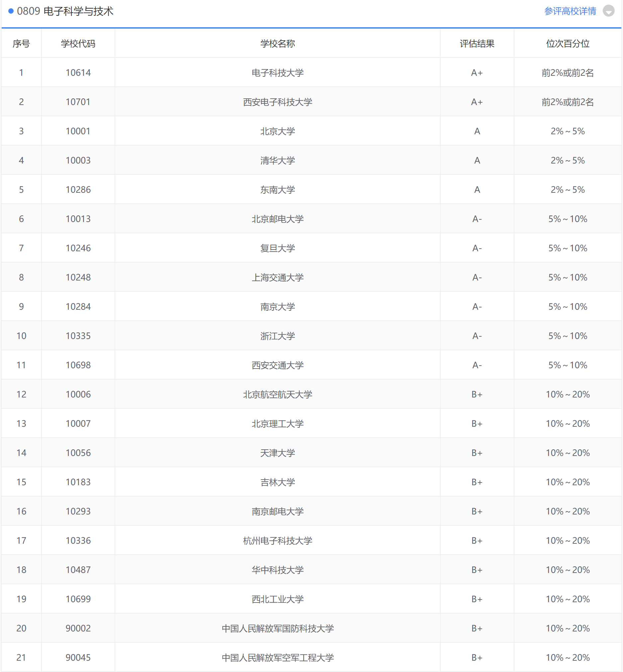The height and width of the screenshot is (672, 623).
Task: Select school name 吉林大学
Action: [277, 482]
